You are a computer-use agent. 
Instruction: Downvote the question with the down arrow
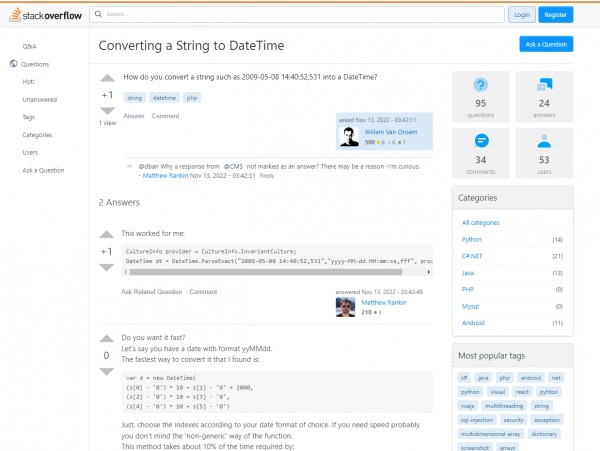pyautogui.click(x=107, y=112)
